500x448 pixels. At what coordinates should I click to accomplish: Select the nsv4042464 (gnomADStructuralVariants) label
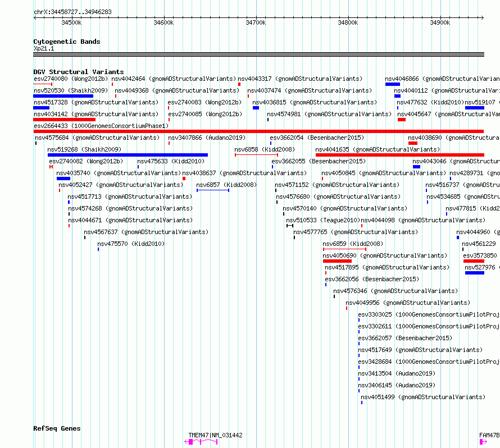click(x=174, y=79)
